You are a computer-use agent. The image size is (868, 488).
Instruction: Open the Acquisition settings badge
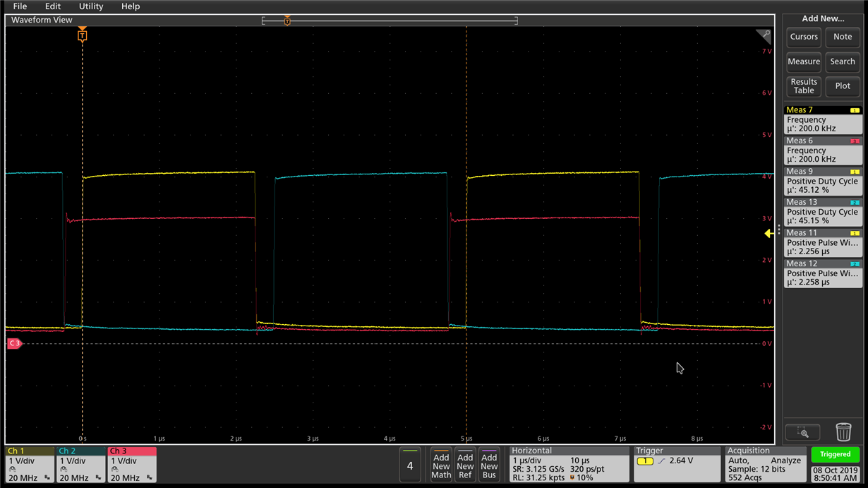(x=766, y=465)
